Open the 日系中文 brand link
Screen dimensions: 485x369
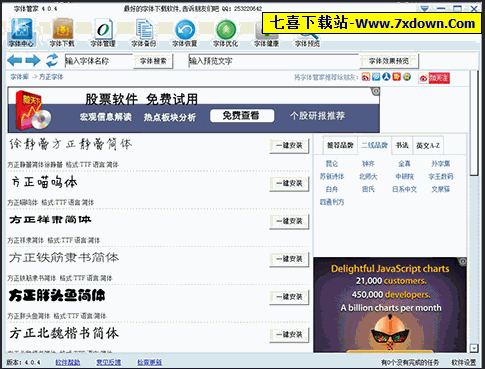pyautogui.click(x=404, y=189)
